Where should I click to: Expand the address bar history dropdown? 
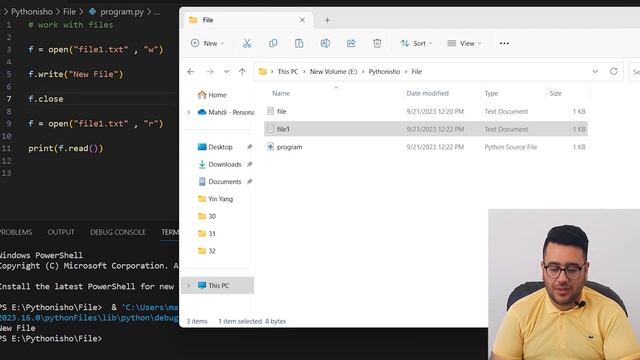pyautogui.click(x=595, y=71)
